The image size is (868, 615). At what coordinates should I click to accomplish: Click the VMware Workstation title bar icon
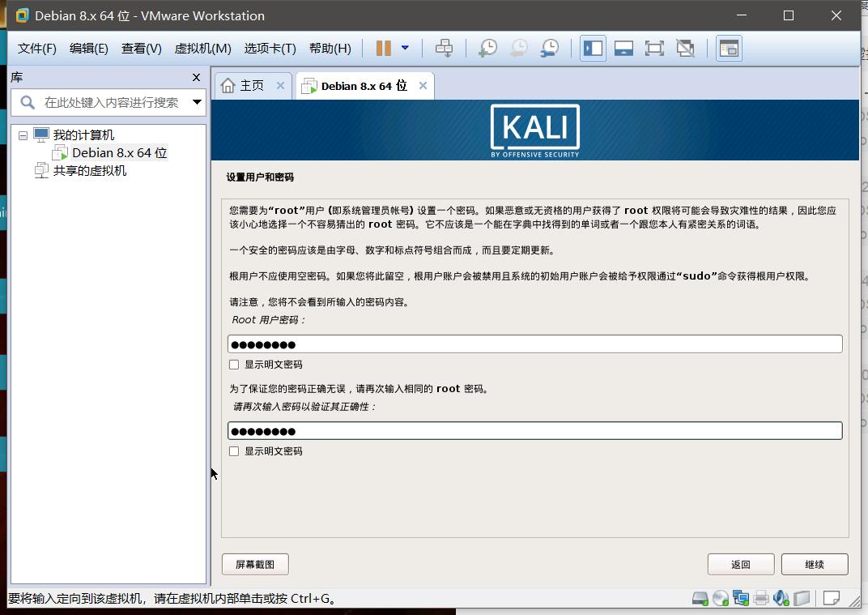click(x=22, y=15)
